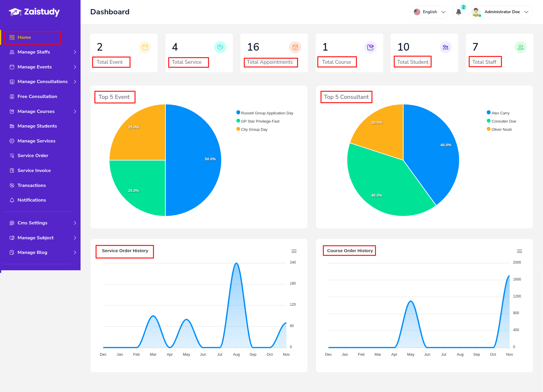Expand Manage Staffs submenu chevron
This screenshot has height=392, width=543.
click(75, 52)
